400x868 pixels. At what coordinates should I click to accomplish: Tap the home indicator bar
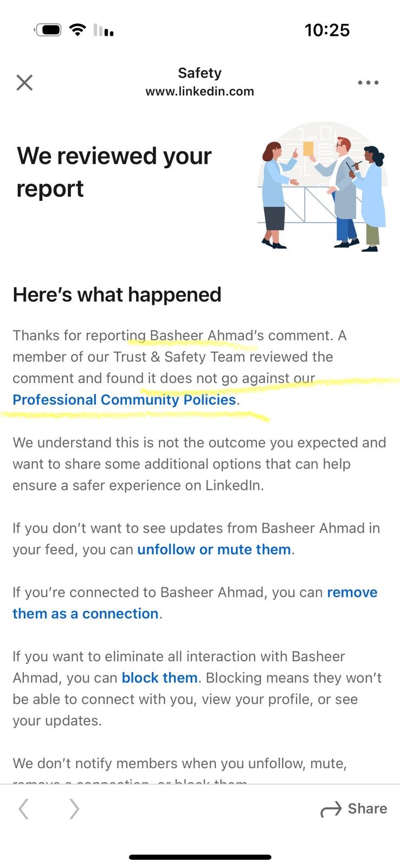pyautogui.click(x=200, y=857)
